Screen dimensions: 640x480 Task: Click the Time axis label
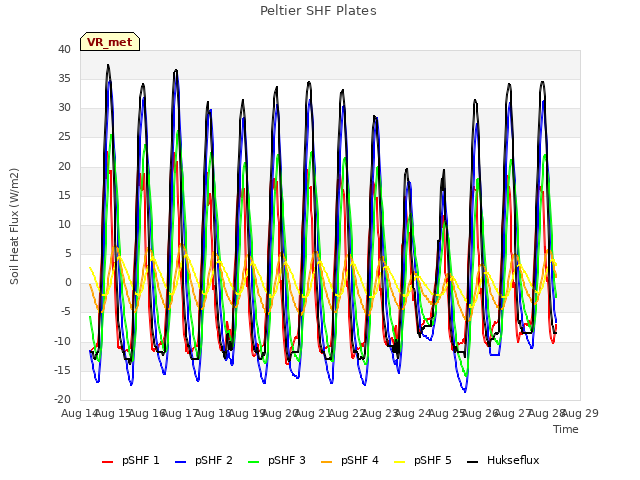point(566,429)
